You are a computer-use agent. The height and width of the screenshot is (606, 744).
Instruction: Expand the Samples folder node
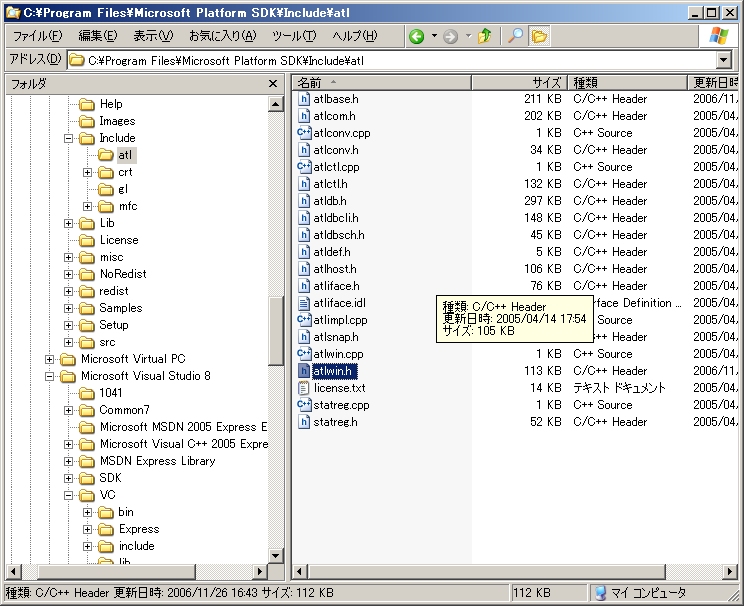tap(68, 308)
